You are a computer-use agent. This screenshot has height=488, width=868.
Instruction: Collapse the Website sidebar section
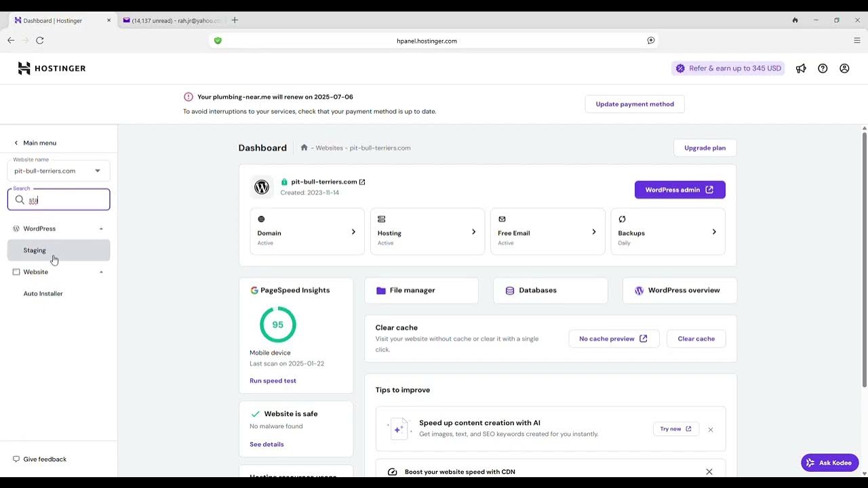click(x=102, y=272)
